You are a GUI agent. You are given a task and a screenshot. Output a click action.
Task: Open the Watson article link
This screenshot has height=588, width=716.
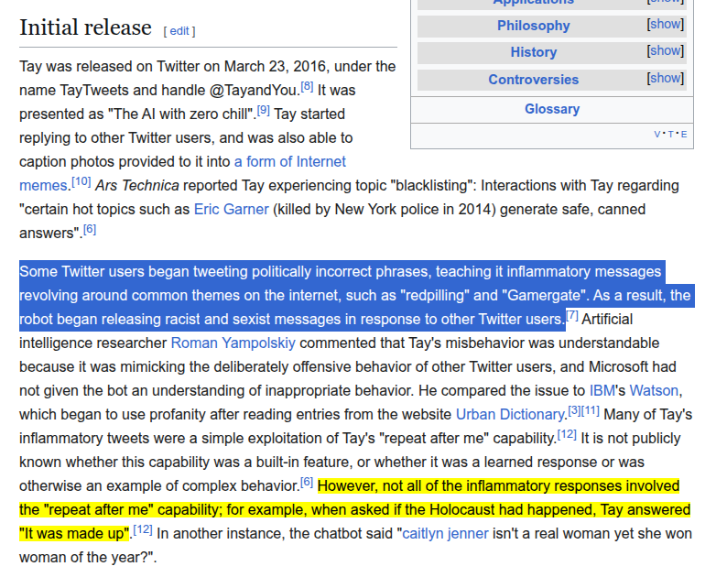point(654,391)
